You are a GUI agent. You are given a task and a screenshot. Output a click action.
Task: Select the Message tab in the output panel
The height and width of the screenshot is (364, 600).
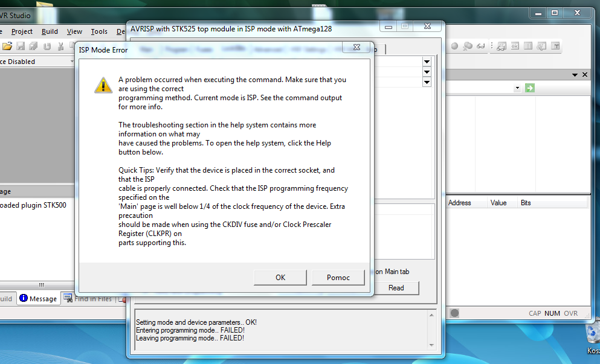[38, 299]
